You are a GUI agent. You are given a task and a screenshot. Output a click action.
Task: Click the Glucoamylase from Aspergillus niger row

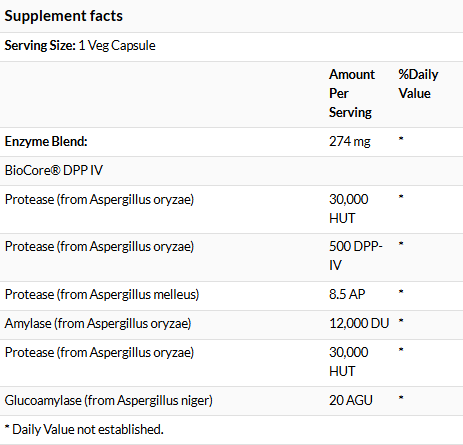click(231, 401)
